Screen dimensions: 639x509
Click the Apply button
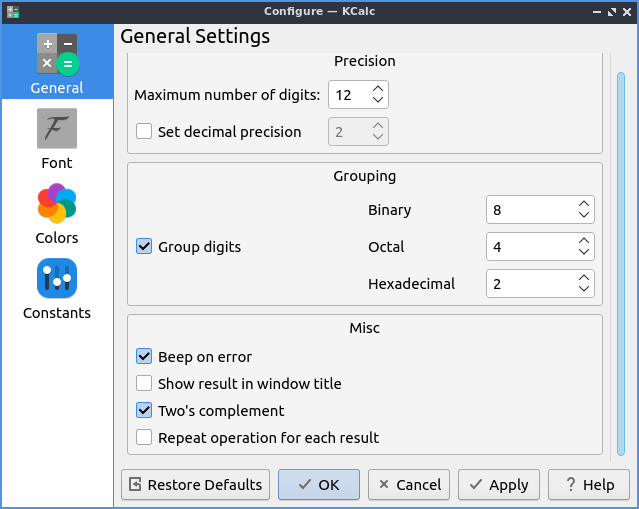click(498, 485)
